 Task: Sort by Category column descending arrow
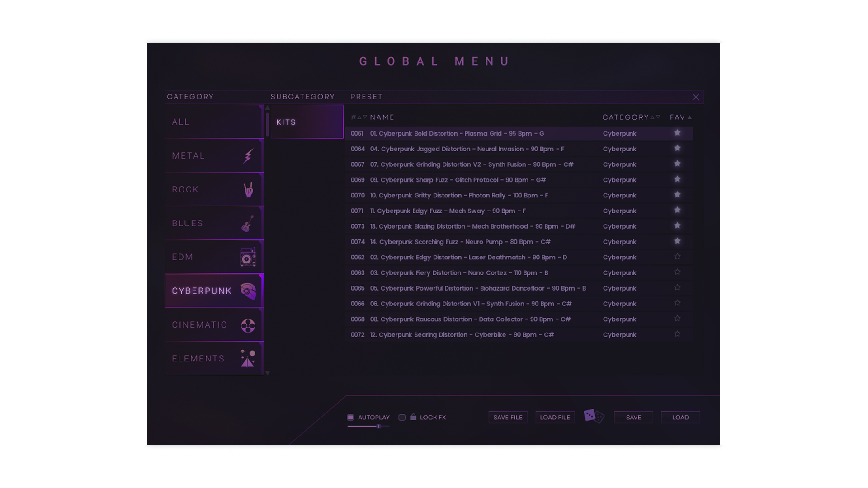[x=658, y=117]
